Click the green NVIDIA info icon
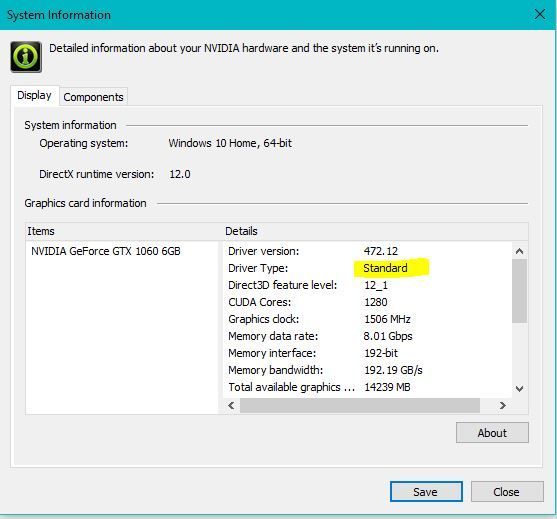557x519 pixels. coord(26,57)
